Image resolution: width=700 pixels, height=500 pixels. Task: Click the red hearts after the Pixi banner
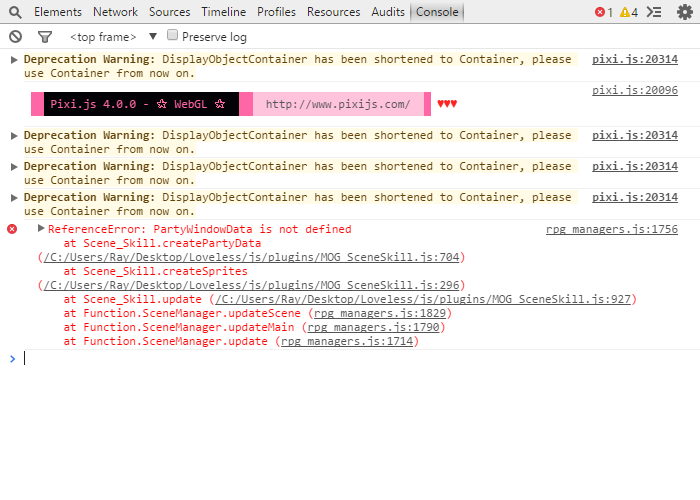(x=447, y=104)
